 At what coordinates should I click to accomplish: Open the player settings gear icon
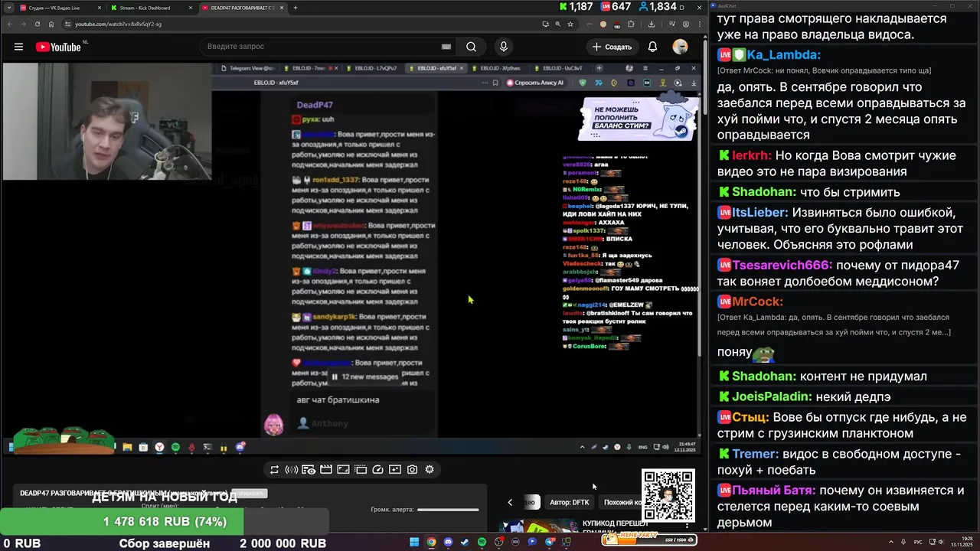pos(430,470)
